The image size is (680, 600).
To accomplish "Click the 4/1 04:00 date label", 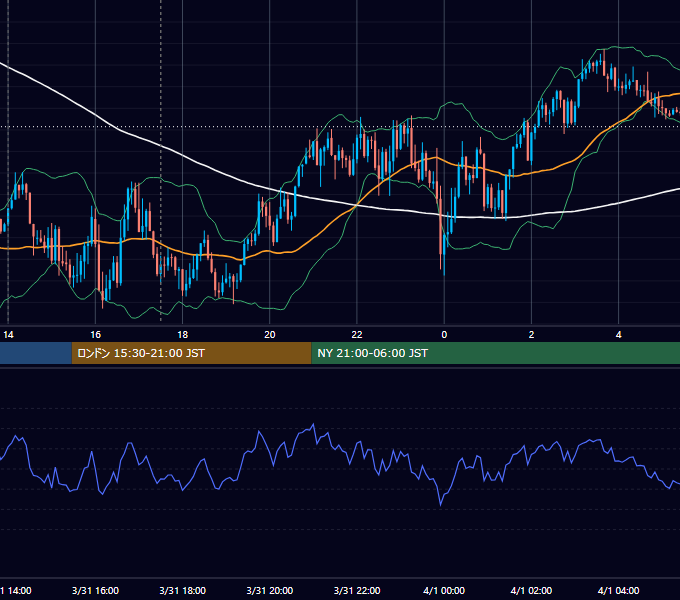I will point(618,590).
